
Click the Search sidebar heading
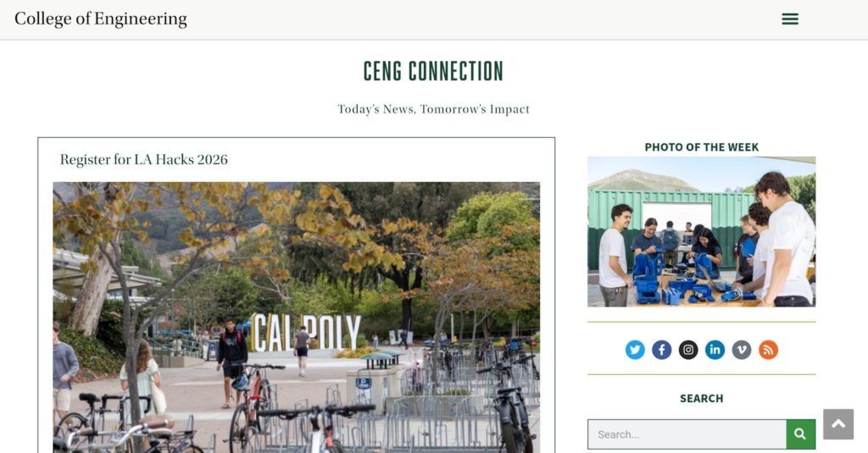(x=701, y=398)
